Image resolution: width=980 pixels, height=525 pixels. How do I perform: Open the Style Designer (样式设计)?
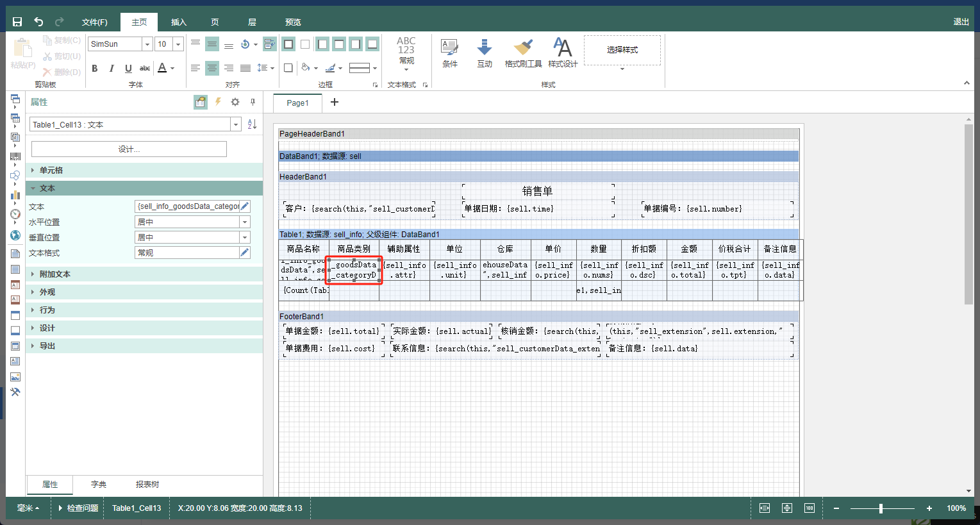(x=563, y=53)
